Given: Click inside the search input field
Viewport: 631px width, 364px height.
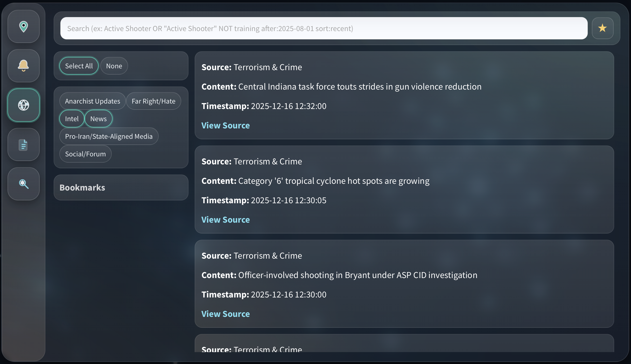Looking at the screenshot, I should [311, 28].
